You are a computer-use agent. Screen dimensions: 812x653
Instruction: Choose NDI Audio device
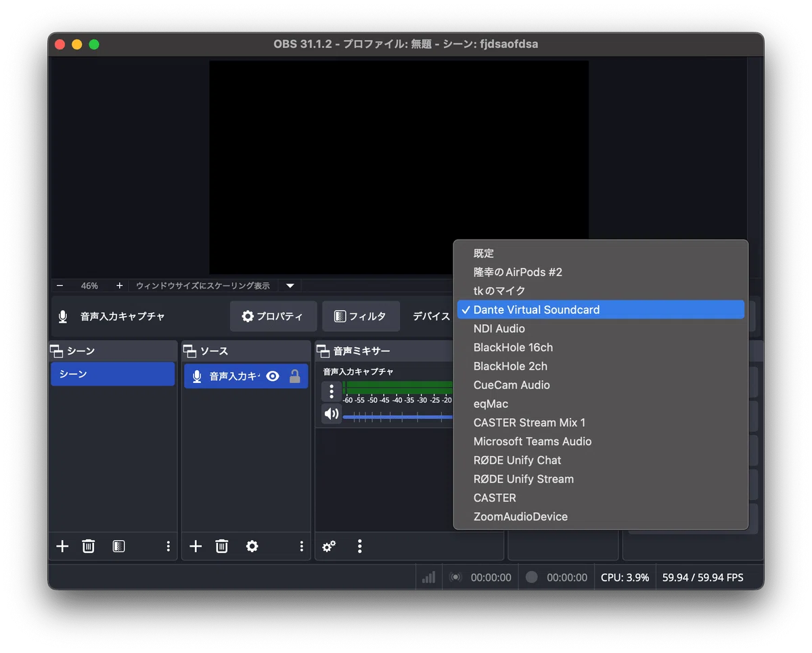pyautogui.click(x=601, y=329)
